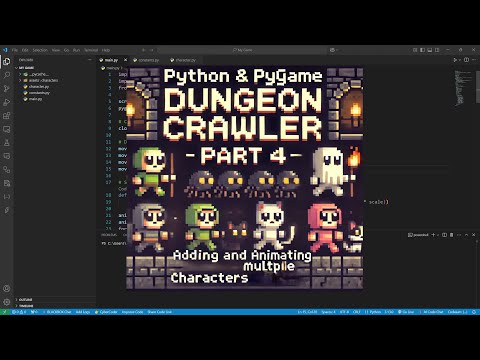480x360 pixels.
Task: Click the Dungeon Crawler Part 4 thumbnail
Action: click(x=245, y=178)
